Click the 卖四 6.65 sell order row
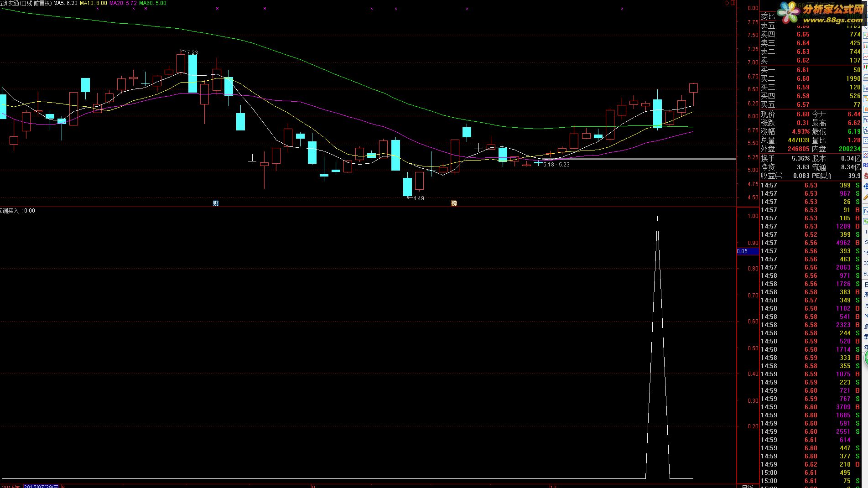This screenshot has height=488, width=868. point(810,34)
